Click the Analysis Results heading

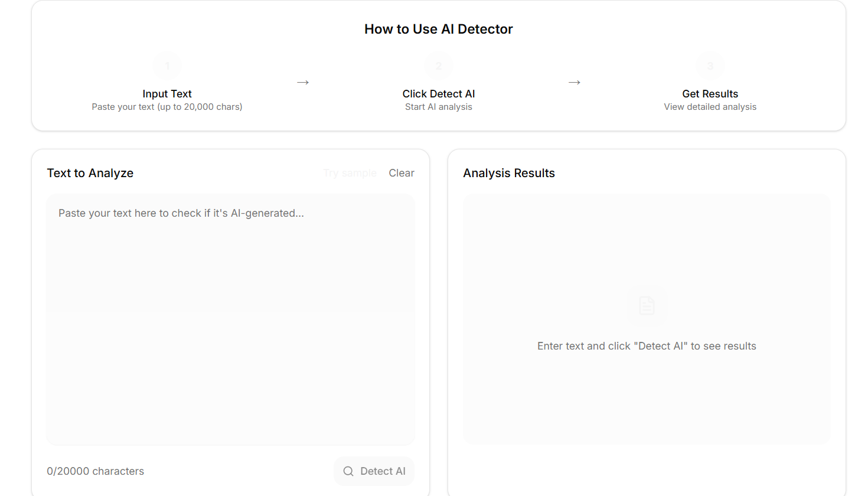509,173
